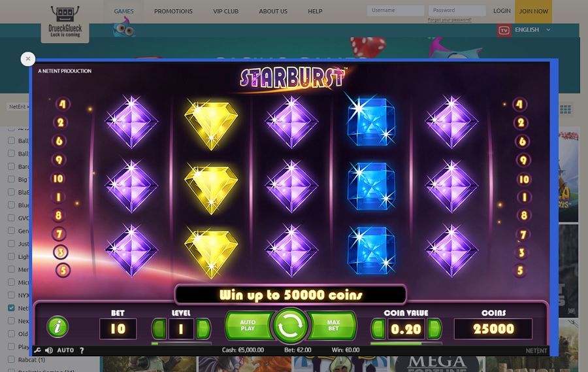Screen dimensions: 588x372
Task: Click the green spin button
Action: click(x=290, y=326)
